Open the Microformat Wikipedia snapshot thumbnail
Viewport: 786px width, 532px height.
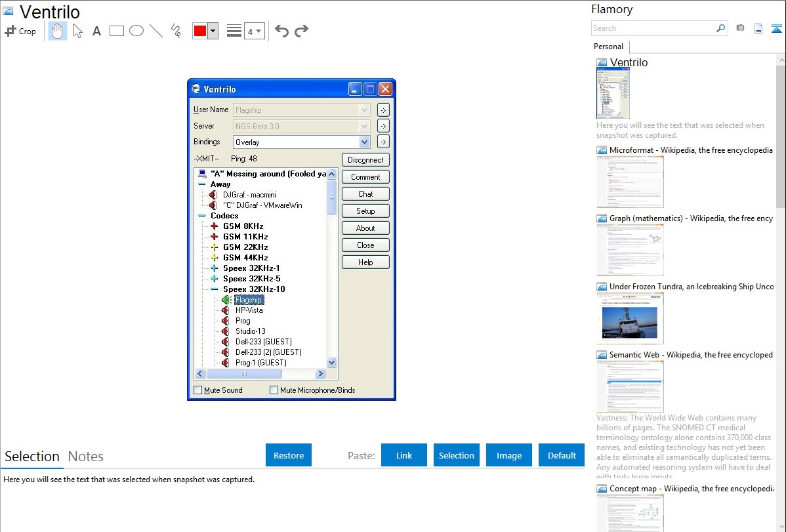pyautogui.click(x=630, y=182)
